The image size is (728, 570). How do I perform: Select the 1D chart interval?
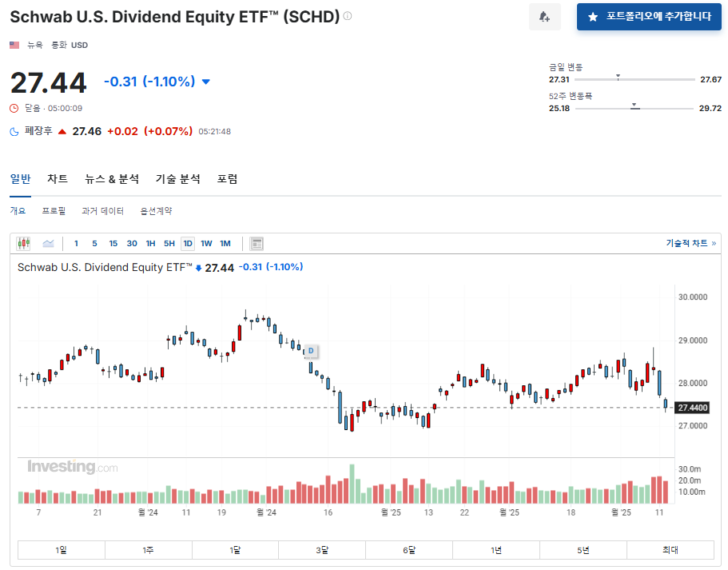[188, 243]
